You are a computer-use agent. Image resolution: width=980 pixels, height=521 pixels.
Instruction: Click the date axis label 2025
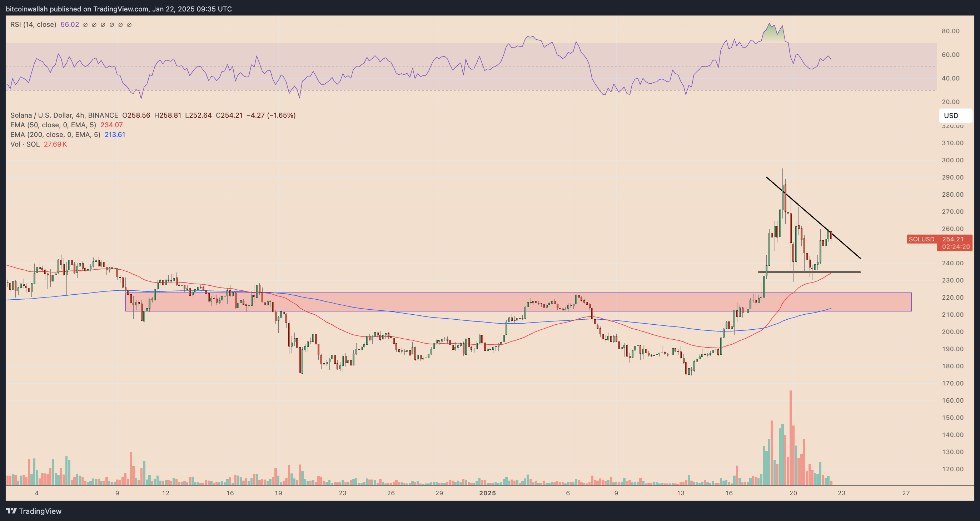[487, 493]
